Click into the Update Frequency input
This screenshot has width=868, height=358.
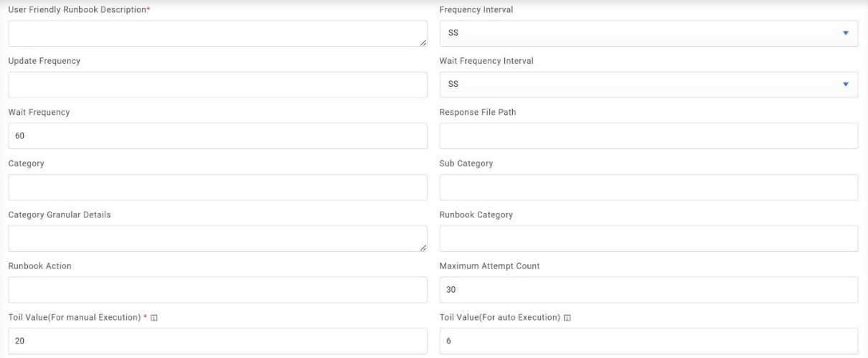click(217, 85)
